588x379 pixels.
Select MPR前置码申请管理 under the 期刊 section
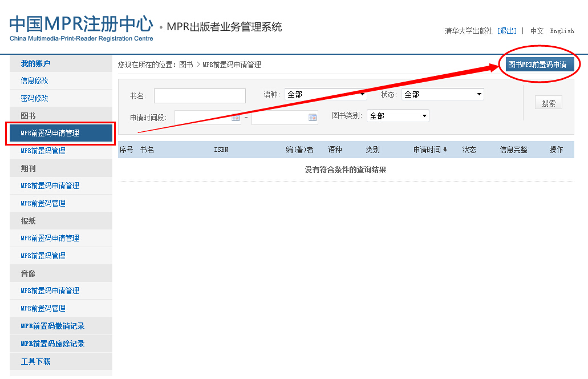(x=50, y=186)
